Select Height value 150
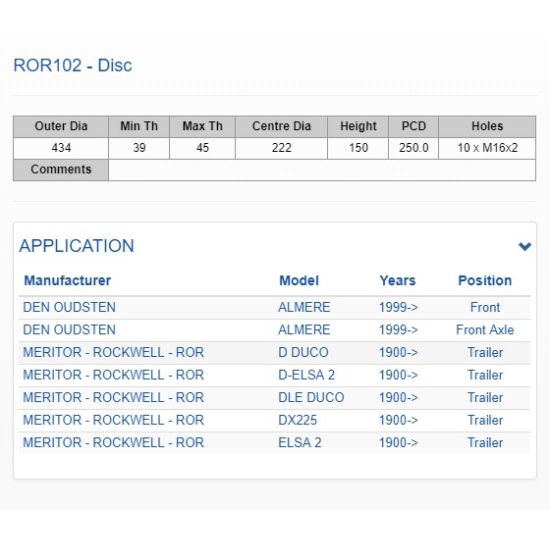The image size is (550, 550). point(358,148)
